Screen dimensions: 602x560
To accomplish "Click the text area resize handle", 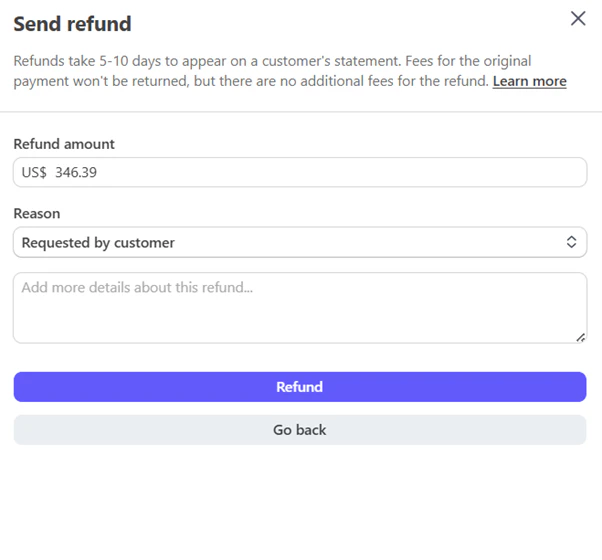I will 580,337.
